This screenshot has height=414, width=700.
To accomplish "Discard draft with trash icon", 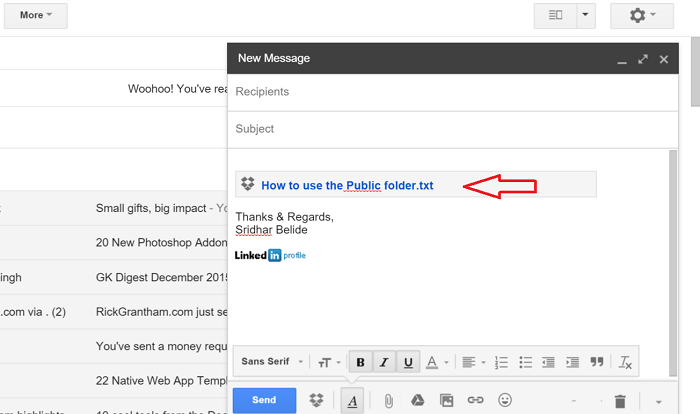I will (x=620, y=401).
